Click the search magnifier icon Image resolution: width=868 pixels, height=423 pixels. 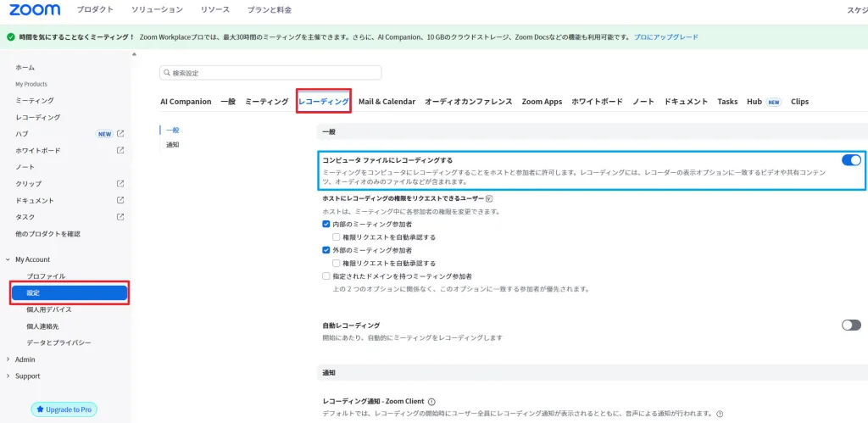pos(167,73)
